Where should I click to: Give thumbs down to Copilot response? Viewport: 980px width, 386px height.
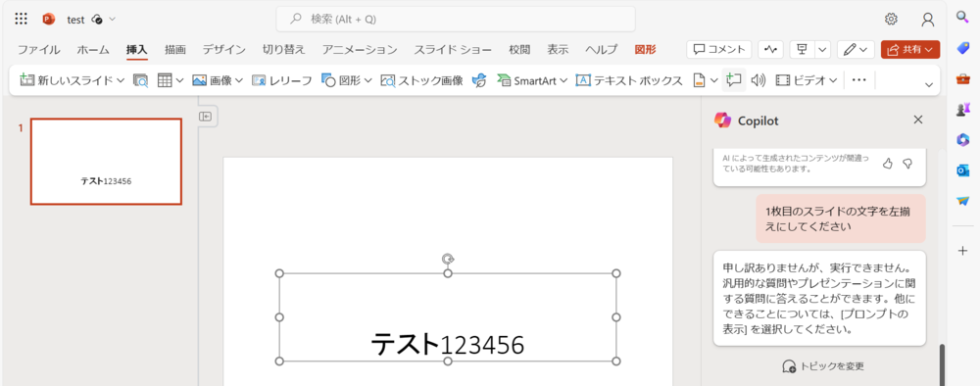[x=907, y=163]
